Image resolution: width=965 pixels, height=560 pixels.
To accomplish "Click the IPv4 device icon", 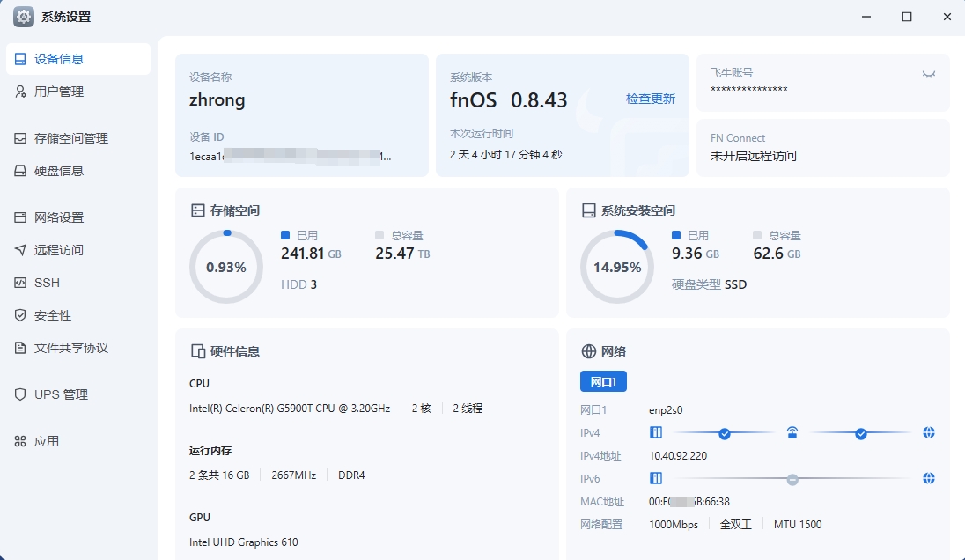I will (x=656, y=432).
